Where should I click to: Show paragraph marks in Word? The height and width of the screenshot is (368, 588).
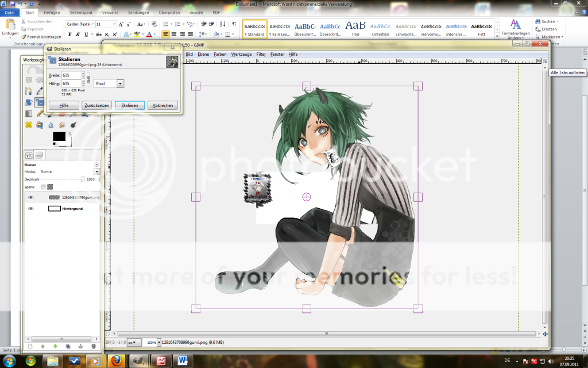pyautogui.click(x=234, y=24)
